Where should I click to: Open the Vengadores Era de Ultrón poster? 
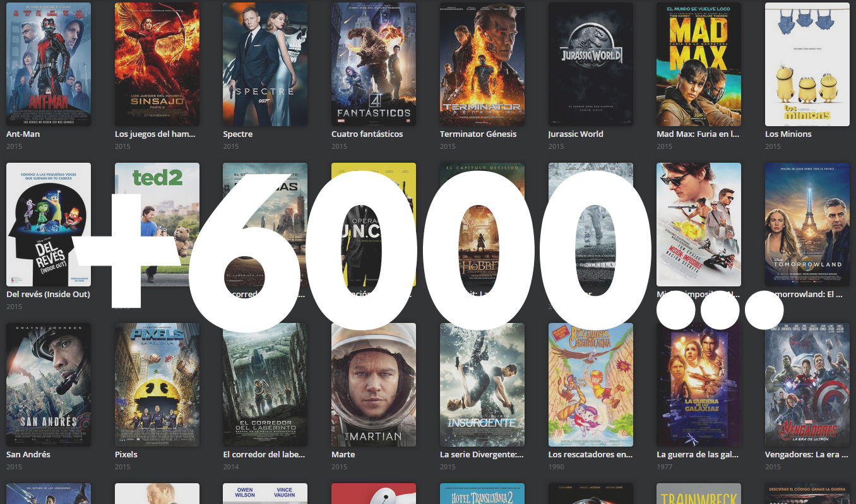[807, 385]
